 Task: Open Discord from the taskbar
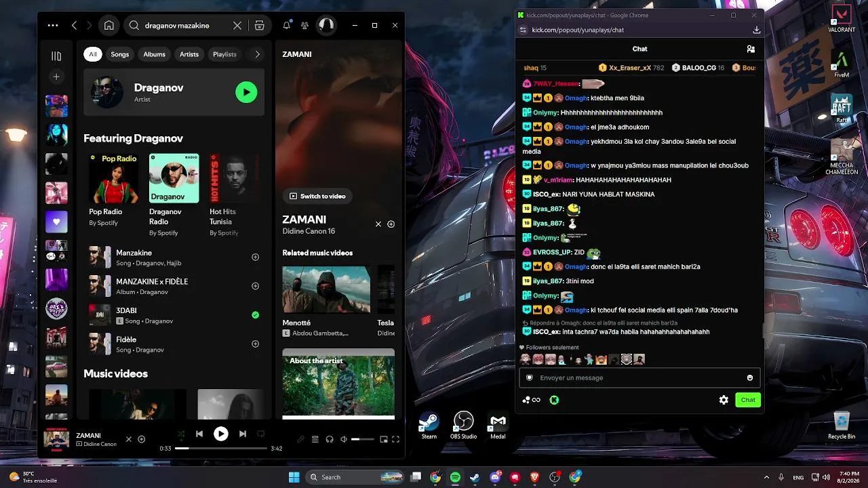pos(495,477)
